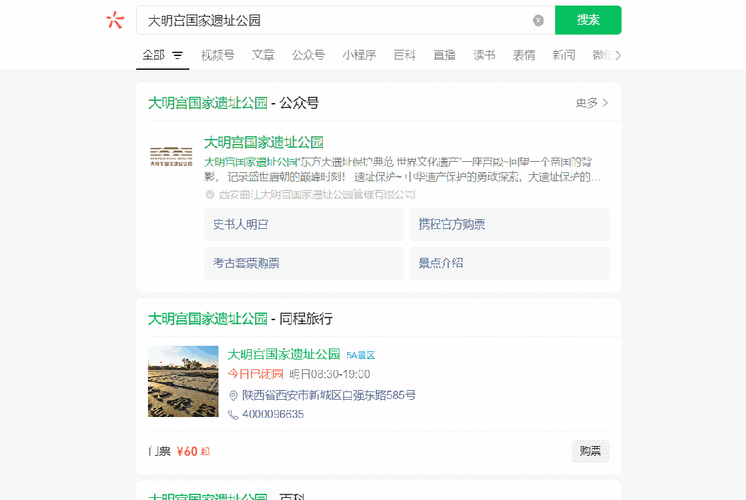Switch to the 读书 tab
The image size is (746, 500).
point(484,55)
